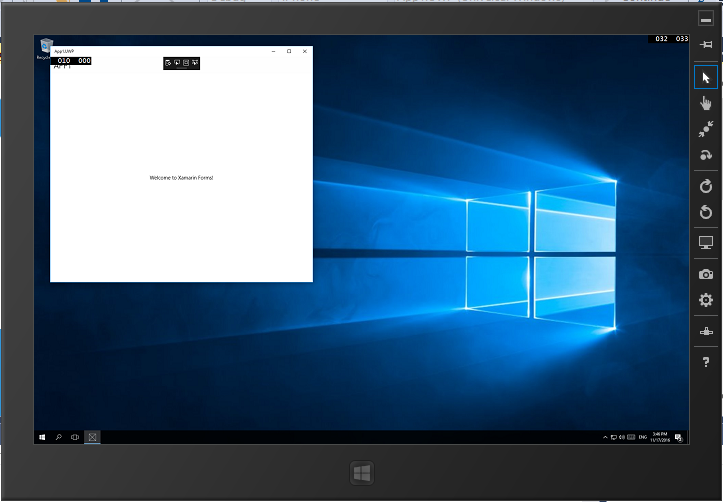Open screenshot settings gear icon

pyautogui.click(x=705, y=300)
